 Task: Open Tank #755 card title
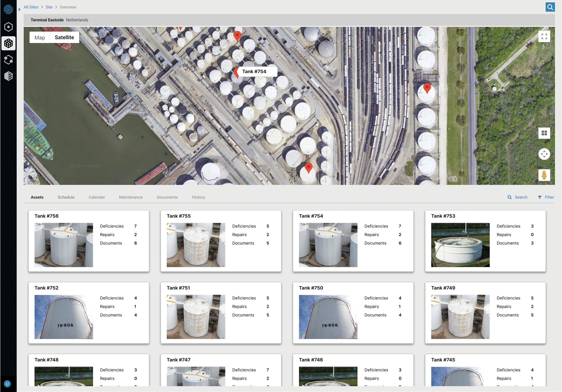pyautogui.click(x=179, y=216)
